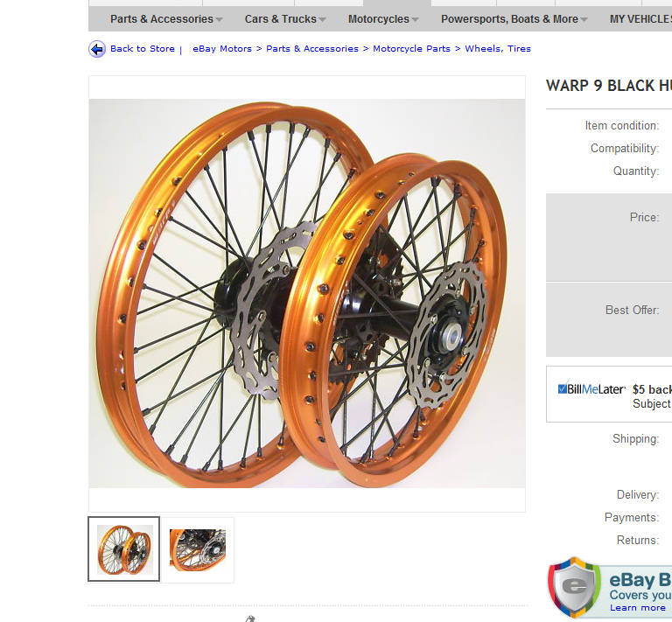Expand the Cars & Trucks dropdown arrow
The image size is (672, 622).
point(322,20)
